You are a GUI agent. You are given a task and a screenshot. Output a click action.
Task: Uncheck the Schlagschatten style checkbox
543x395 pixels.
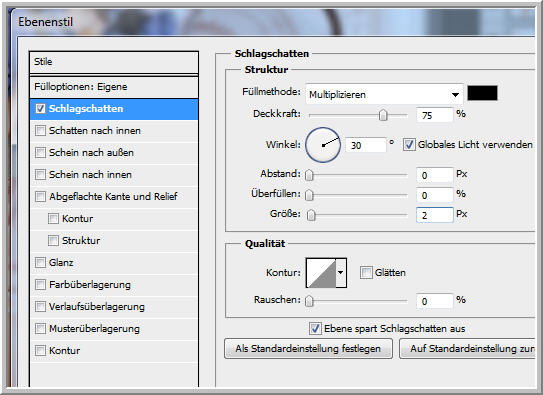coord(40,109)
